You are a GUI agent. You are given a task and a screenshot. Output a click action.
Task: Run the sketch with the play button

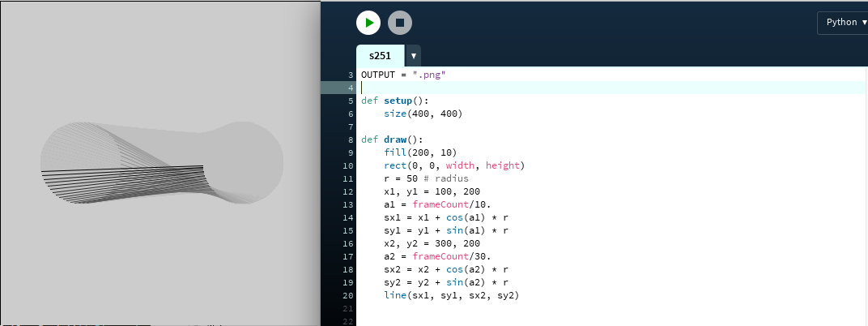[368, 23]
